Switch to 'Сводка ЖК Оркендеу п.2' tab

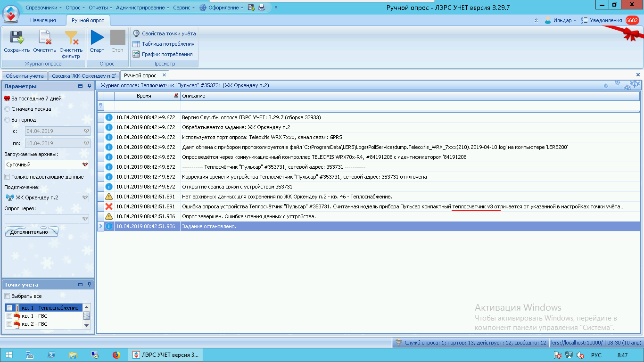pyautogui.click(x=84, y=75)
